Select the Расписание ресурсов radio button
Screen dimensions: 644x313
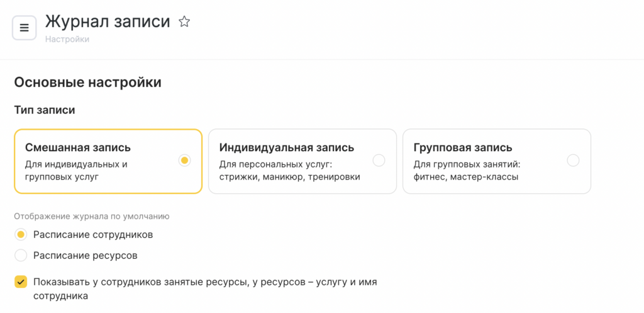(21, 256)
